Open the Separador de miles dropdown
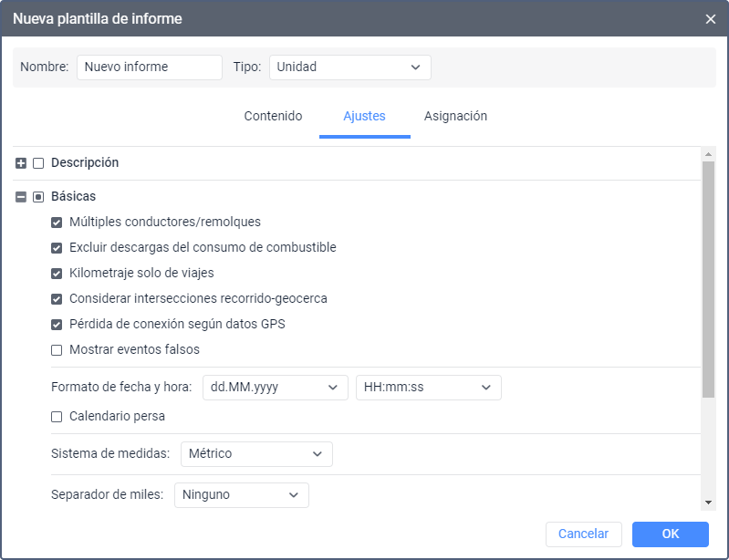This screenshot has width=729, height=560. click(x=241, y=495)
